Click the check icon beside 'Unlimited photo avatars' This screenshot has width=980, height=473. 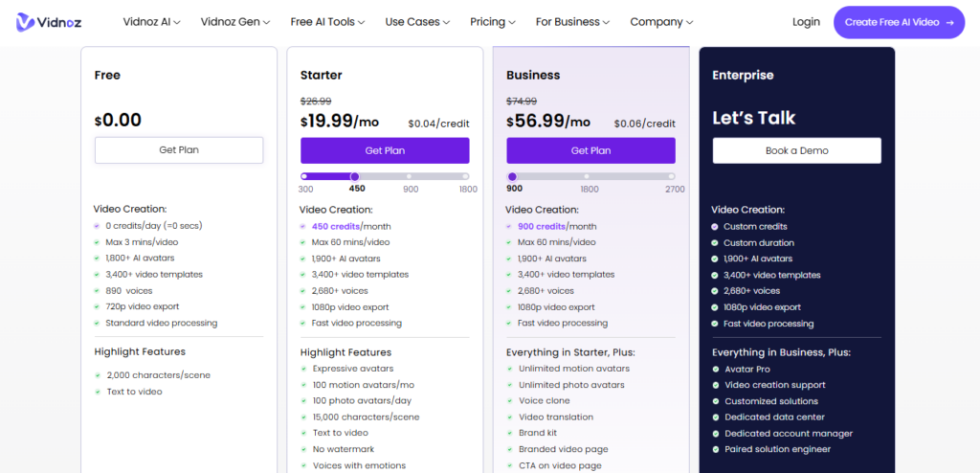(x=510, y=386)
